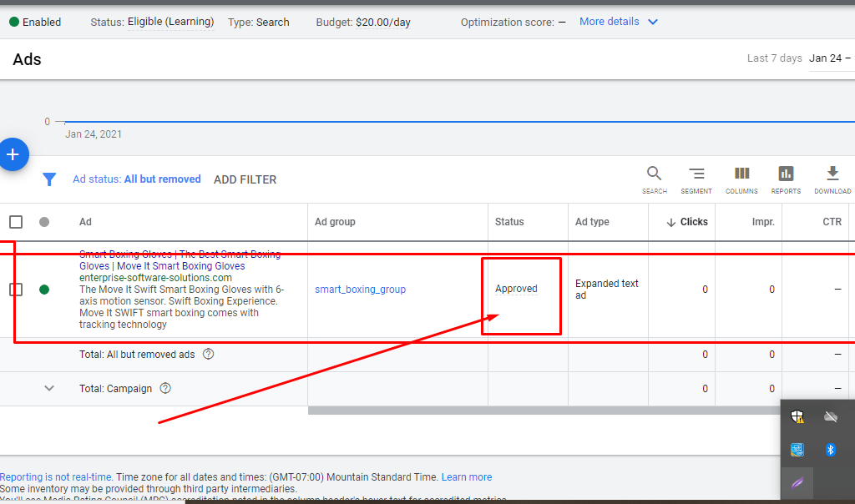Sort by the Clicks column header

687,222
